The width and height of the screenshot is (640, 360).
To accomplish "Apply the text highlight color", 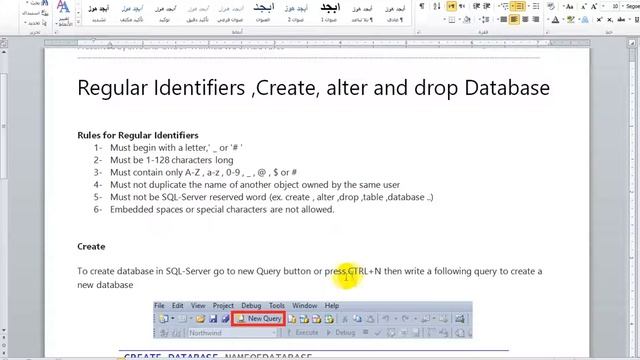I will tap(571, 19).
